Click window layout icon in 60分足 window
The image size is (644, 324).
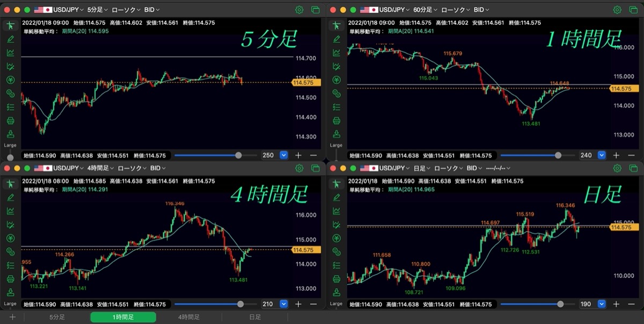coord(633,10)
